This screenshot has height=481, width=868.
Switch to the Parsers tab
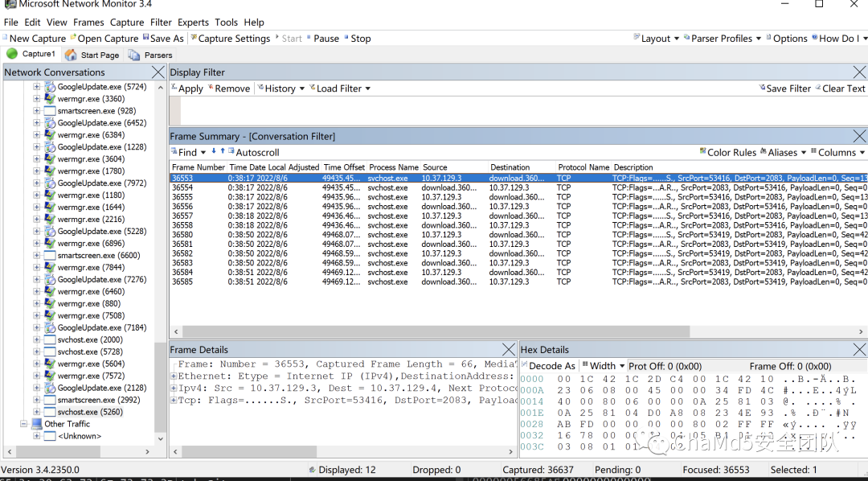click(150, 55)
